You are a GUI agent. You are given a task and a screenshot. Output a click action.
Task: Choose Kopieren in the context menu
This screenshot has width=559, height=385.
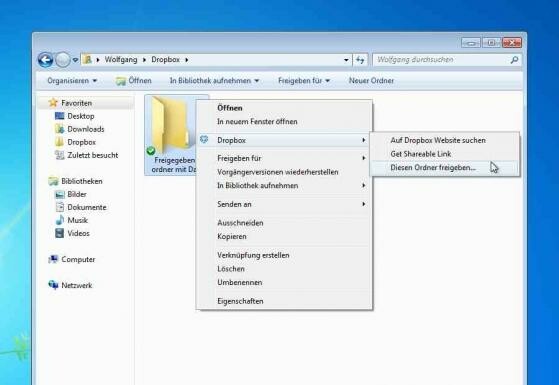[x=284, y=236]
